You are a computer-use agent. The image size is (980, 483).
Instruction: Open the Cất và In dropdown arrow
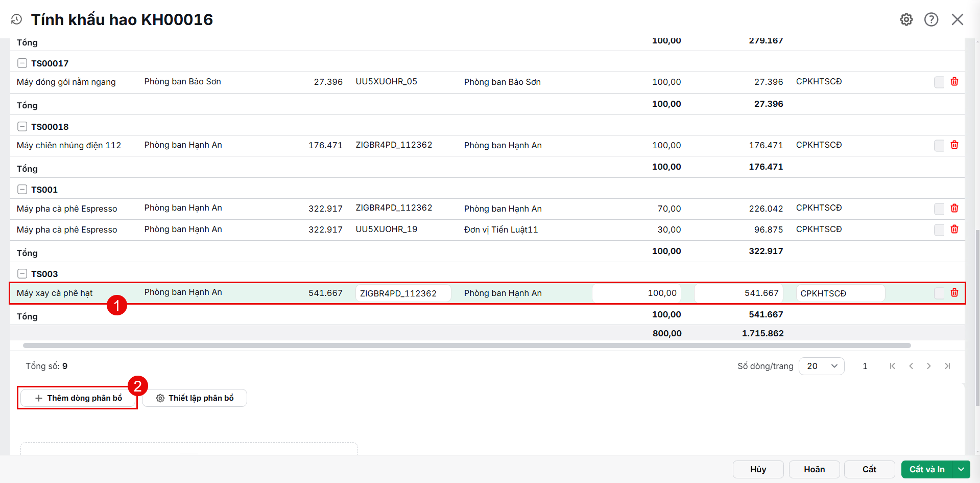coord(961,469)
